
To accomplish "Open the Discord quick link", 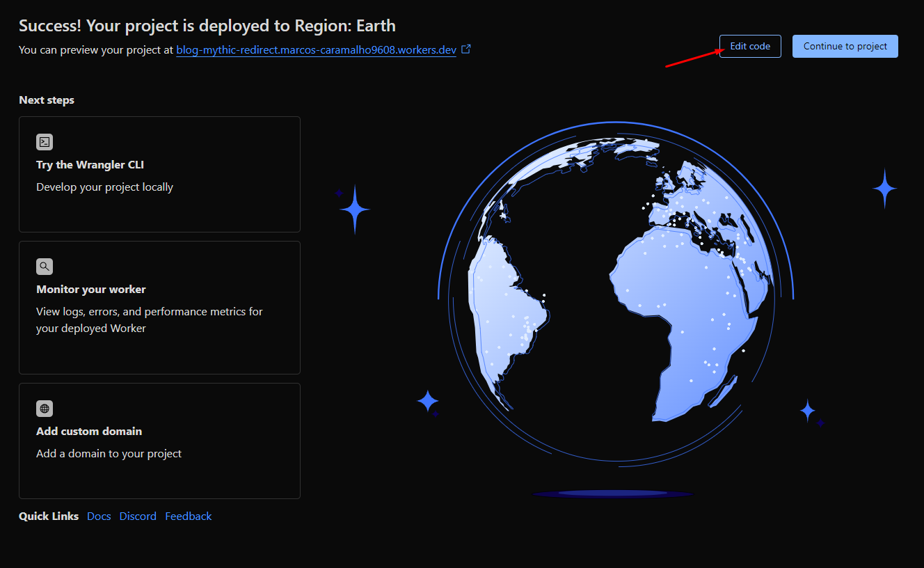I will (137, 516).
